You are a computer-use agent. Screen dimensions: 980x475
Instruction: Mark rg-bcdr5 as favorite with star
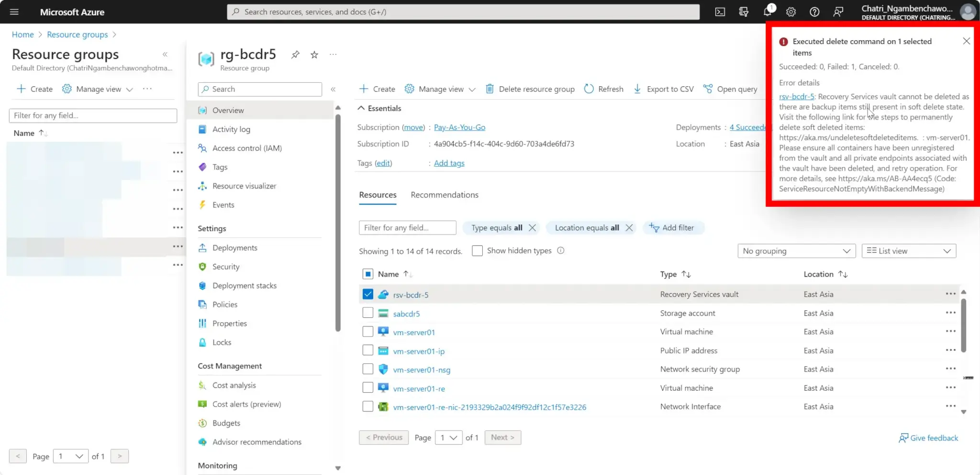click(314, 55)
